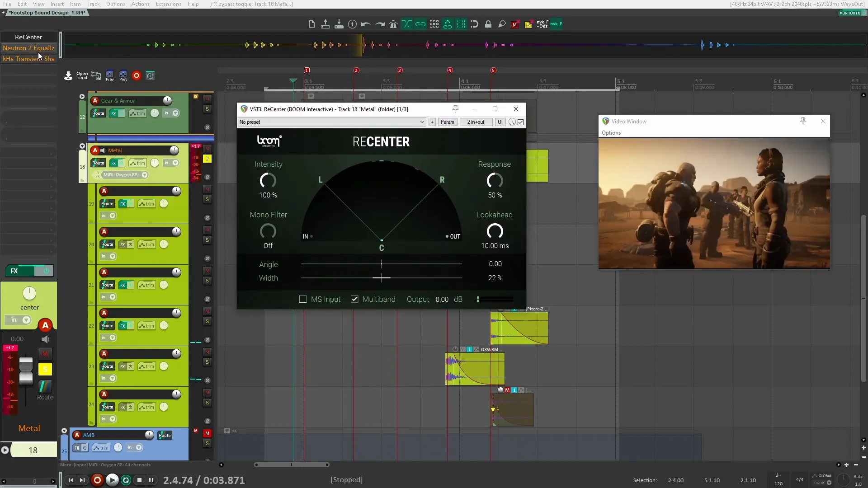Screen dimensions: 868x488
Task: Open the Insert menu
Action: pyautogui.click(x=57, y=4)
